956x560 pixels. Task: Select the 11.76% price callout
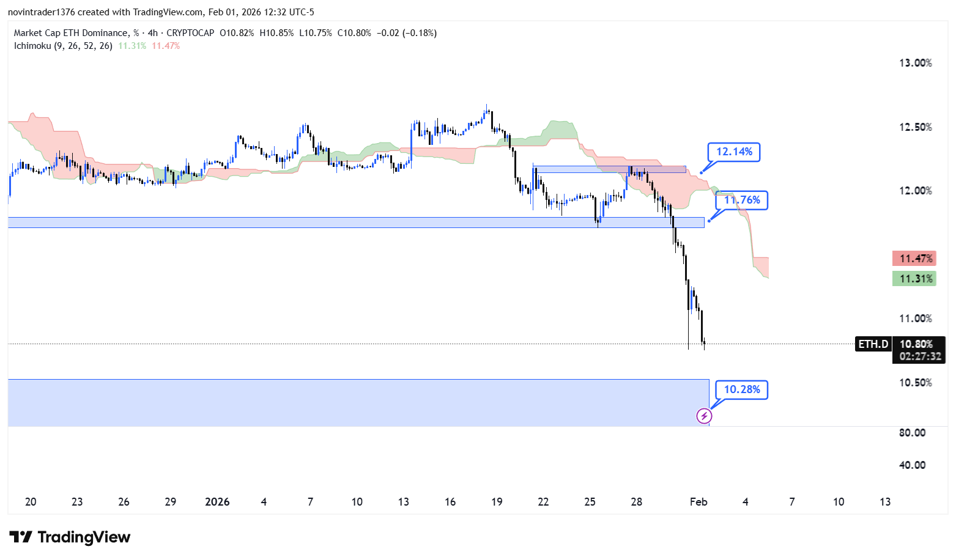[742, 201]
